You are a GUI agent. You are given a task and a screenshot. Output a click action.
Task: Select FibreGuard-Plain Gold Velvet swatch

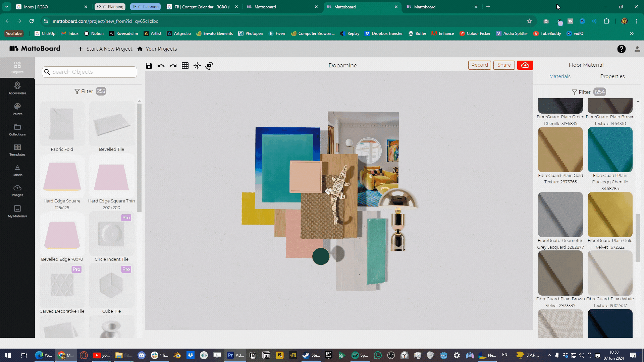click(610, 215)
